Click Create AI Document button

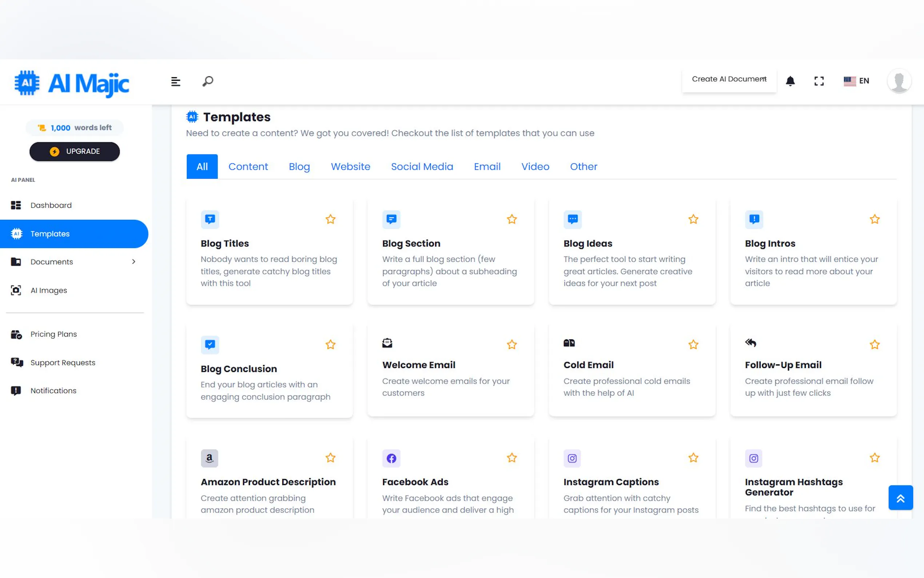click(729, 79)
